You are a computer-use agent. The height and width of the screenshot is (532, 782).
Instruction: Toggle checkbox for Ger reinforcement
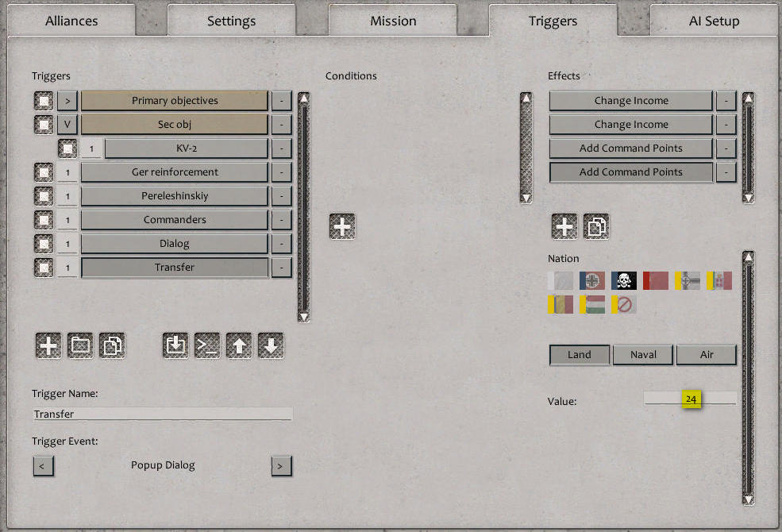click(x=44, y=172)
